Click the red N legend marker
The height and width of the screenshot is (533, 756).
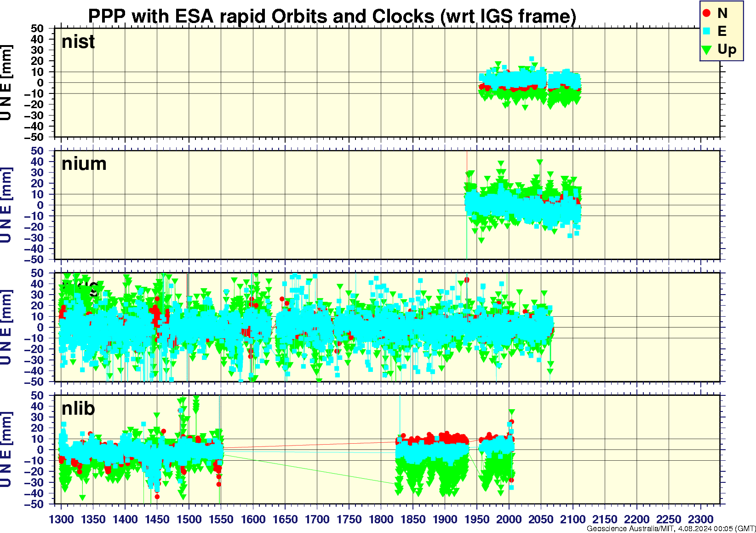(707, 13)
